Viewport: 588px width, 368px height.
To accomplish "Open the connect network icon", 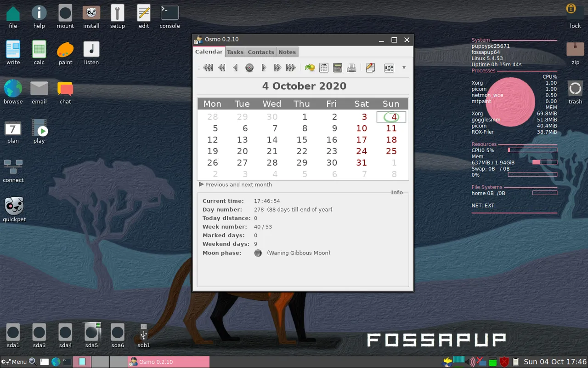I will click(13, 171).
